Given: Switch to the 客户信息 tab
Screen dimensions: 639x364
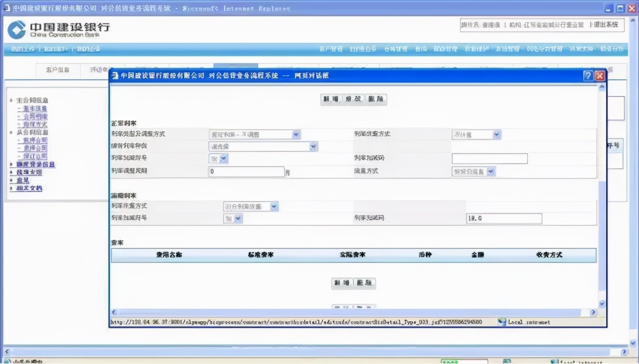Looking at the screenshot, I should (58, 70).
